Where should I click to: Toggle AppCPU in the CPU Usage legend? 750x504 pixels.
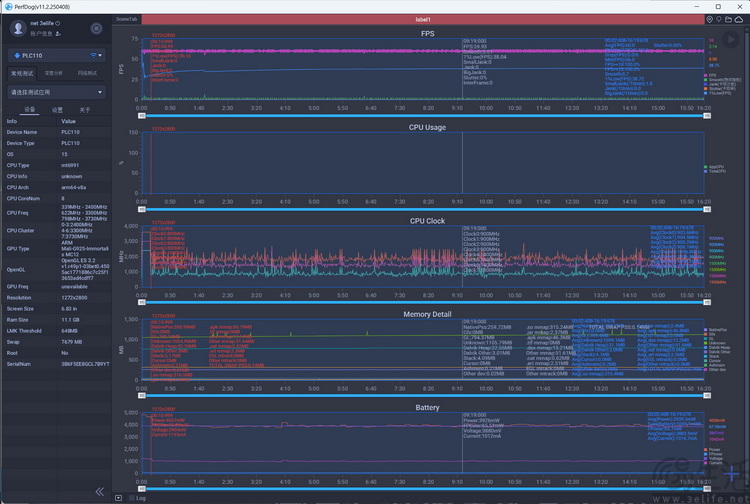pyautogui.click(x=714, y=167)
